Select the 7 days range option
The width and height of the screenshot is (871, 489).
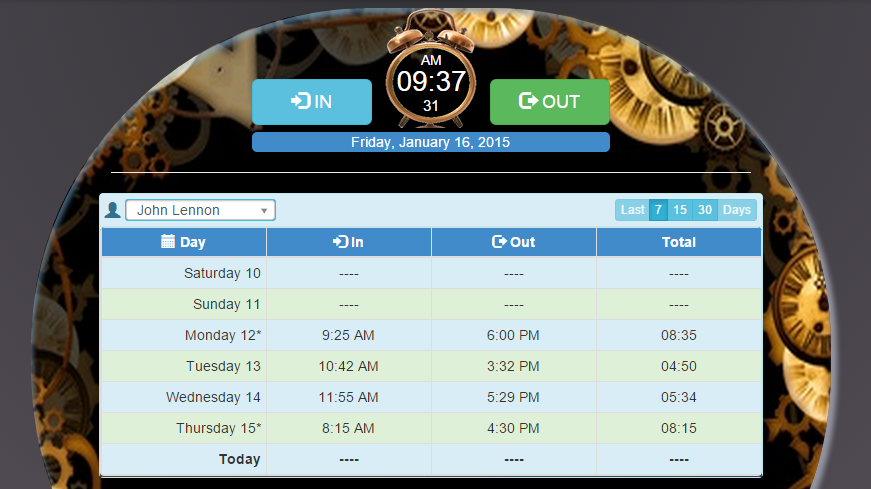[657, 210]
